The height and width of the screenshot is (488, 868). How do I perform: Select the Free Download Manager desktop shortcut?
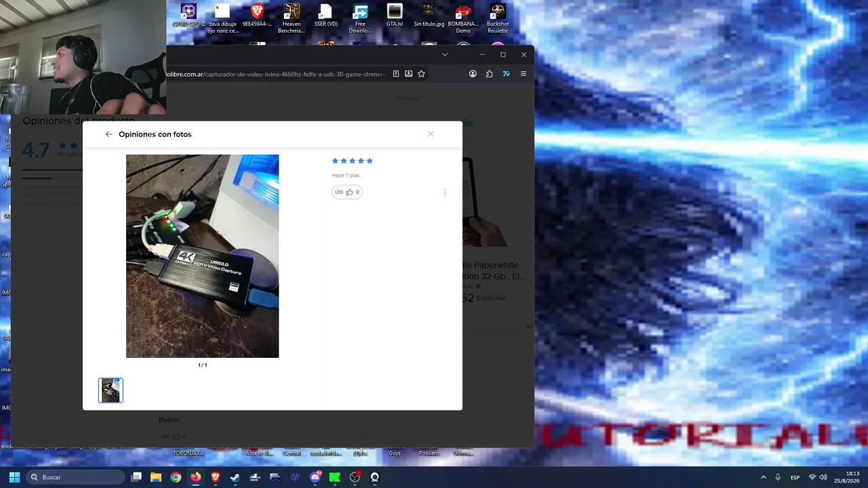[x=360, y=18]
